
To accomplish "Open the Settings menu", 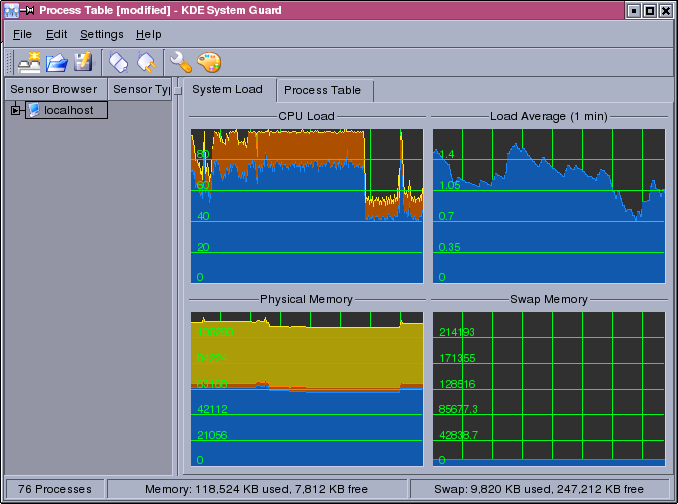I will point(101,34).
